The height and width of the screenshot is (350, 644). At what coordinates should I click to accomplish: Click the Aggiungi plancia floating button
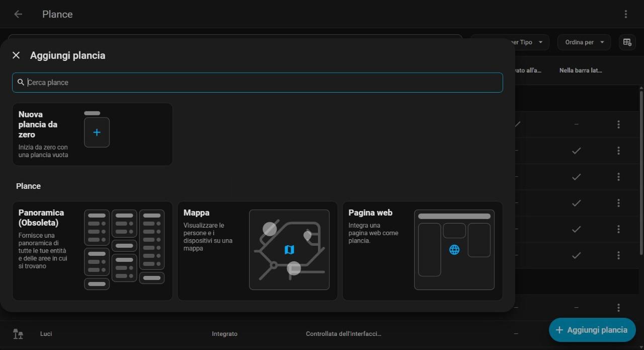[592, 330]
